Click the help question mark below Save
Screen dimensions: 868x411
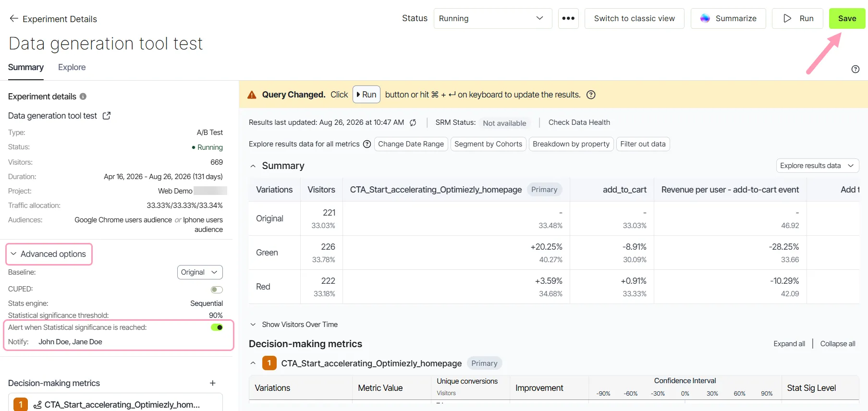[856, 69]
